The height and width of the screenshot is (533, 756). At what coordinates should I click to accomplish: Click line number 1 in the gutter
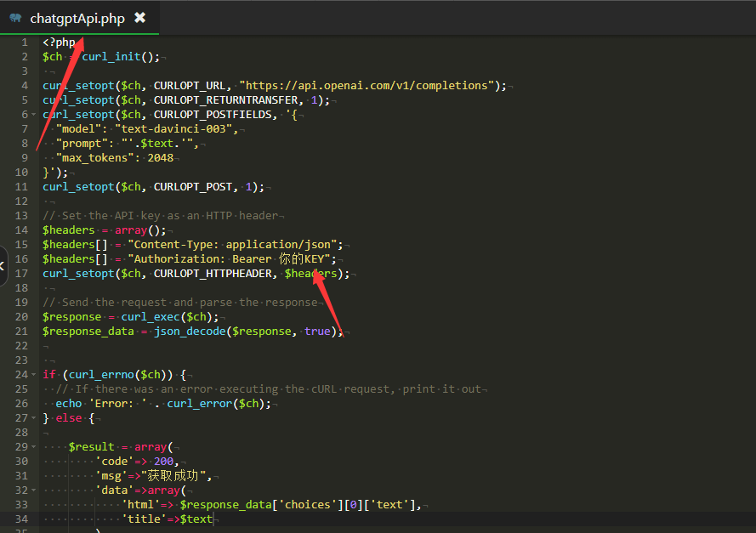(x=24, y=43)
